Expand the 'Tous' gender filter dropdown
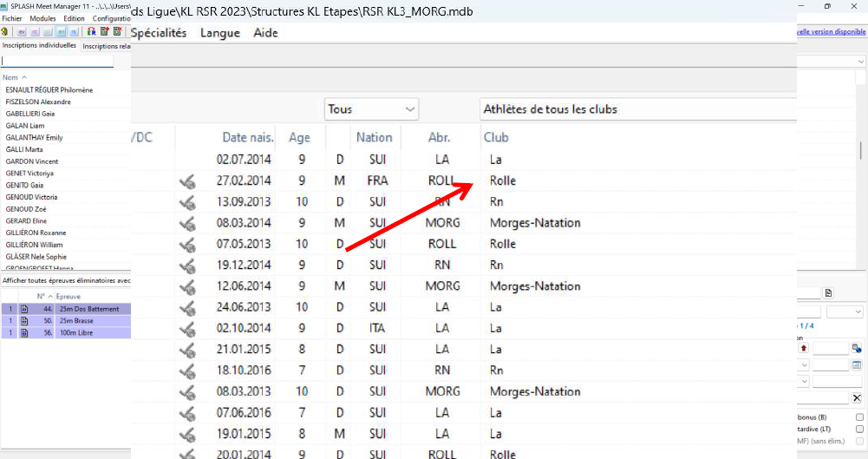868x459 pixels. (x=371, y=109)
